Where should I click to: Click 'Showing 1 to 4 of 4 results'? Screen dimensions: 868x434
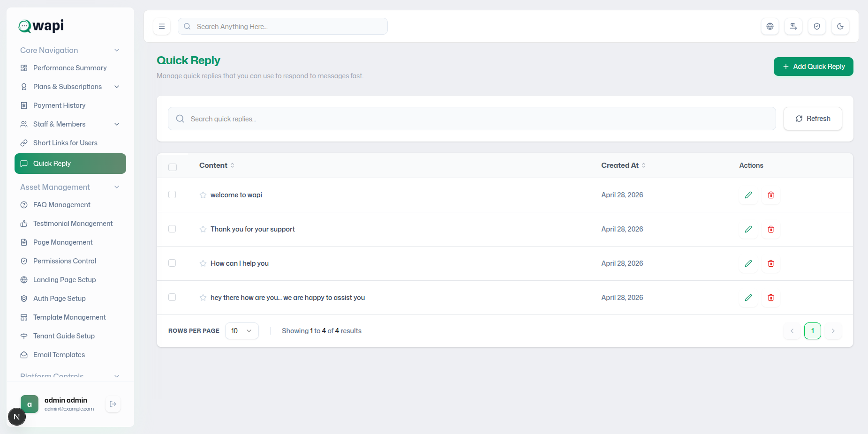click(322, 331)
